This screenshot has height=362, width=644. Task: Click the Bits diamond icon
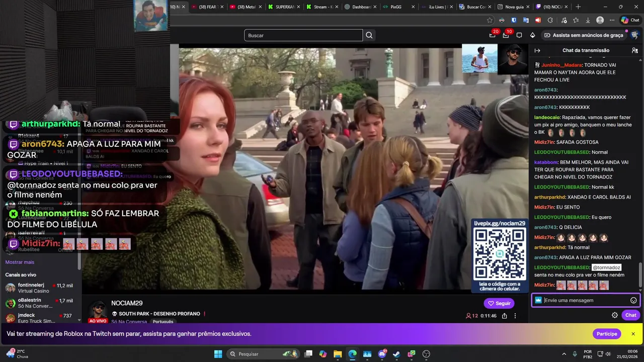click(532, 35)
